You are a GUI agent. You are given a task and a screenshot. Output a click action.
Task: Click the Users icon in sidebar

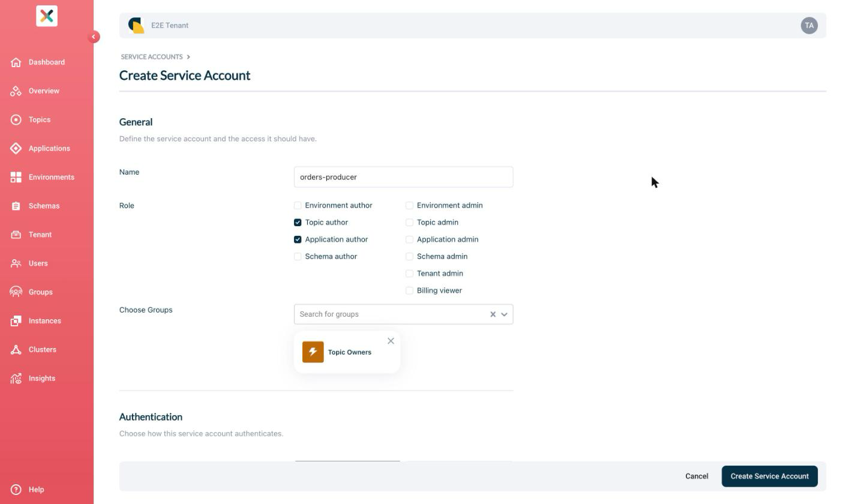click(x=16, y=264)
